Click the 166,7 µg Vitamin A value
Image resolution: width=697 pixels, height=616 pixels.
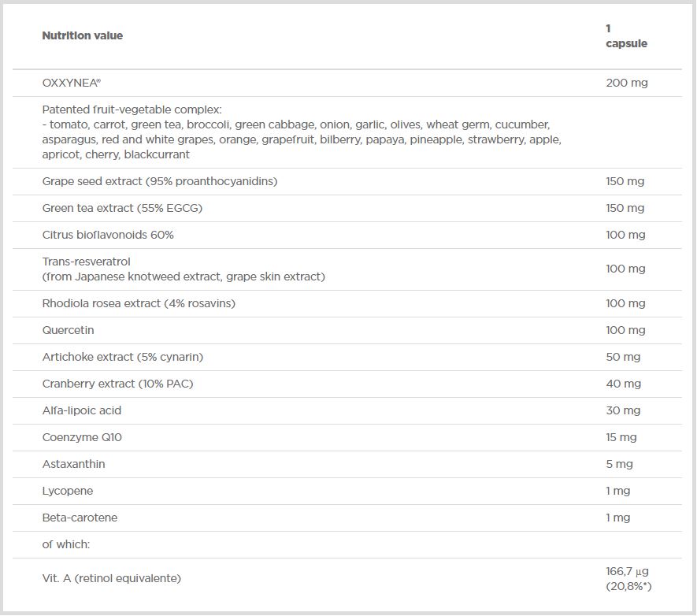point(627,570)
